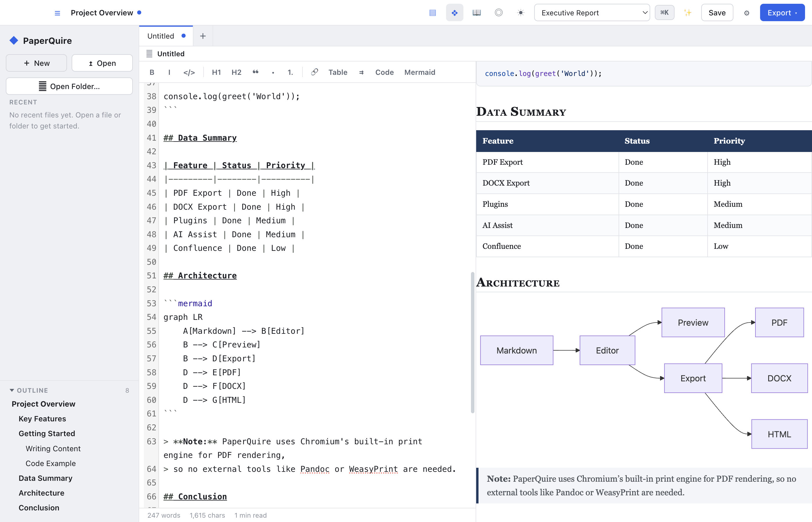
Task: Click the Project Overview title in header
Action: (x=102, y=13)
